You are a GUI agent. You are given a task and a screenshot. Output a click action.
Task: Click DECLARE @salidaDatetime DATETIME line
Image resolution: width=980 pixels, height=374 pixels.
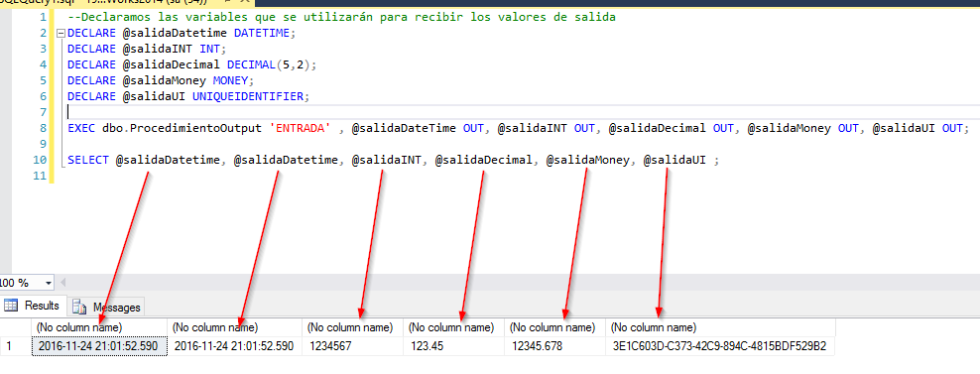click(x=182, y=34)
